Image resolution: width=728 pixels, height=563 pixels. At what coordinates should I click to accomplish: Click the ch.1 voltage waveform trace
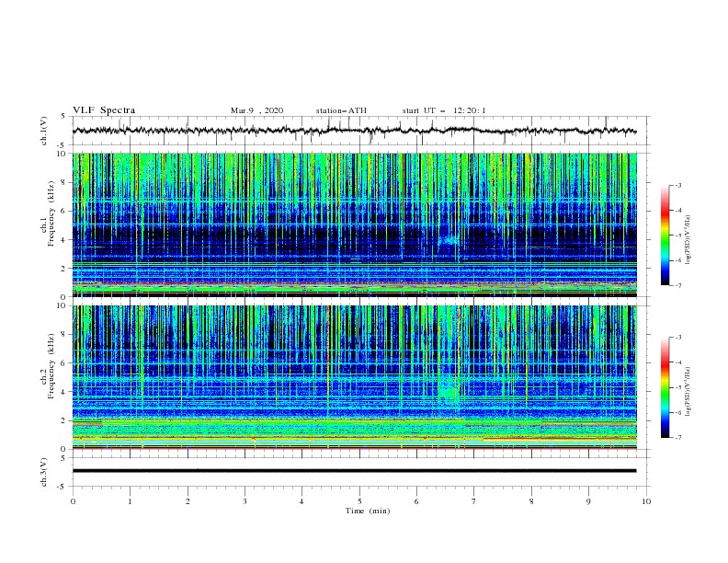pyautogui.click(x=354, y=131)
